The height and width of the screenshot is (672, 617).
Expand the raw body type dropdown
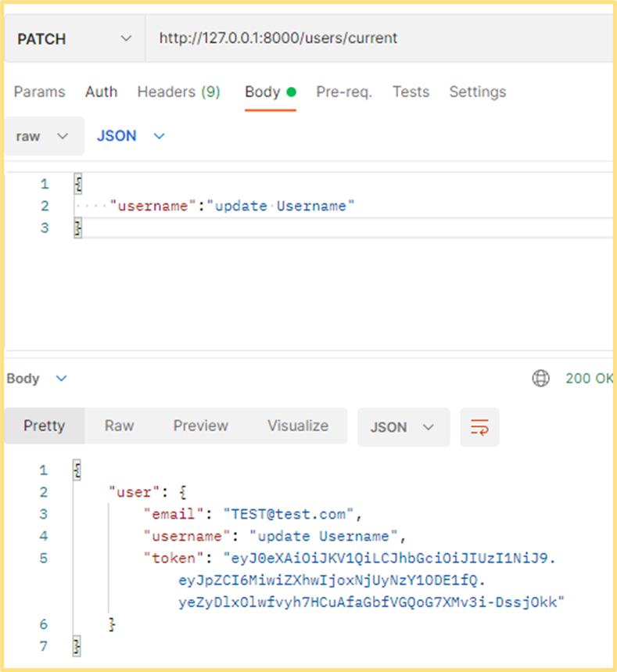[44, 136]
